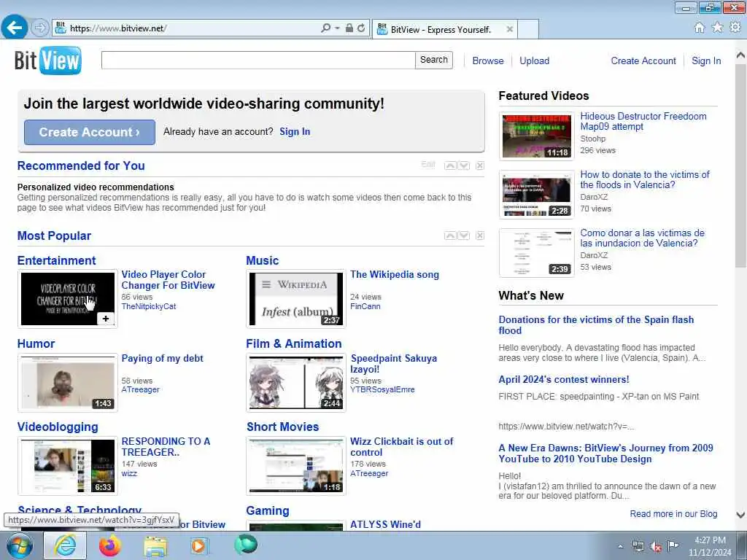Open Donations for the victims of Spain flood

pyautogui.click(x=596, y=324)
